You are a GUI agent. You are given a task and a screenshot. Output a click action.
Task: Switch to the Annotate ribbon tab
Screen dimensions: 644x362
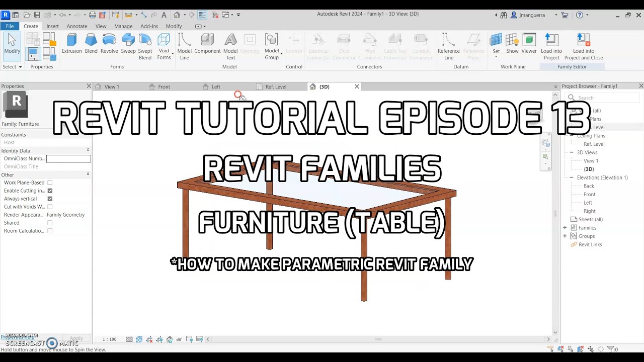click(x=77, y=26)
